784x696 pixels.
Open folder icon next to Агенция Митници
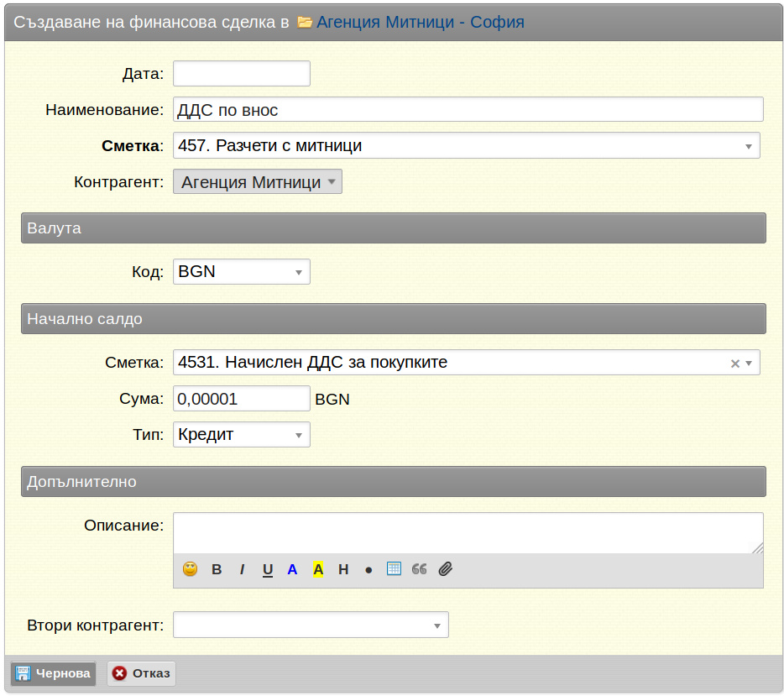coord(305,22)
